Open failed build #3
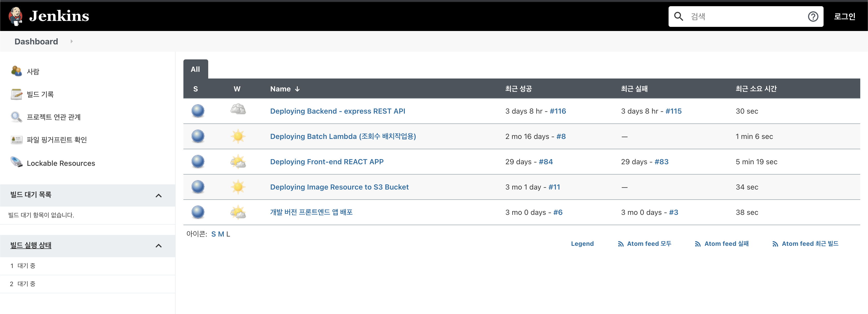Image resolution: width=868 pixels, height=314 pixels. point(673,212)
